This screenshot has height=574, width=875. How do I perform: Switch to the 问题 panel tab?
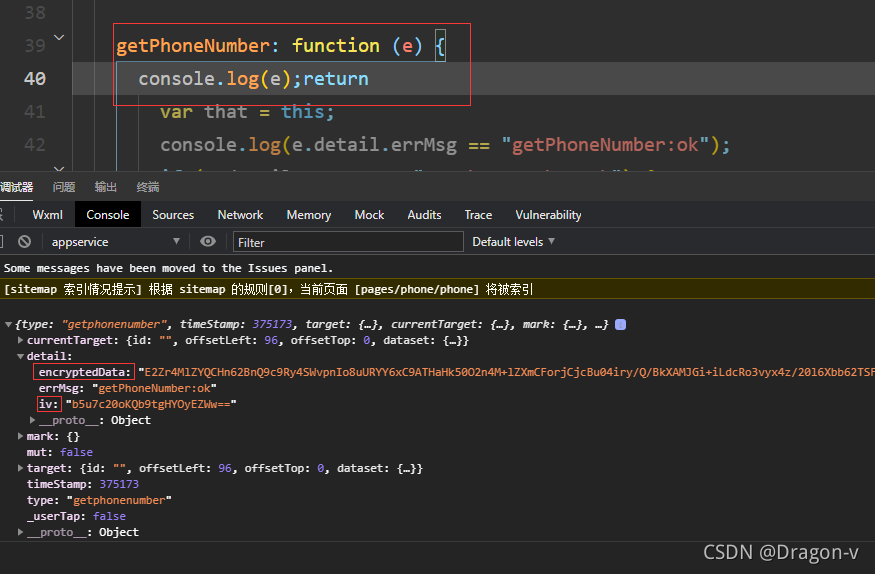(x=64, y=187)
